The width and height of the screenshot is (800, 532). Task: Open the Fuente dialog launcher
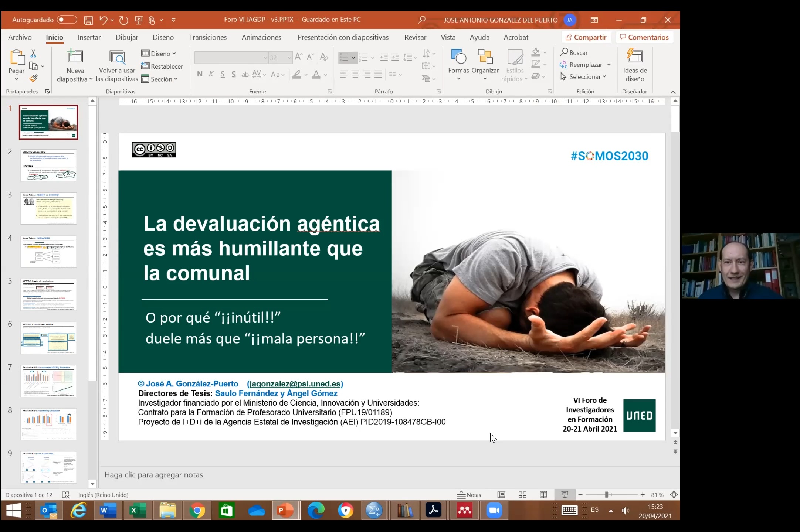[329, 92]
